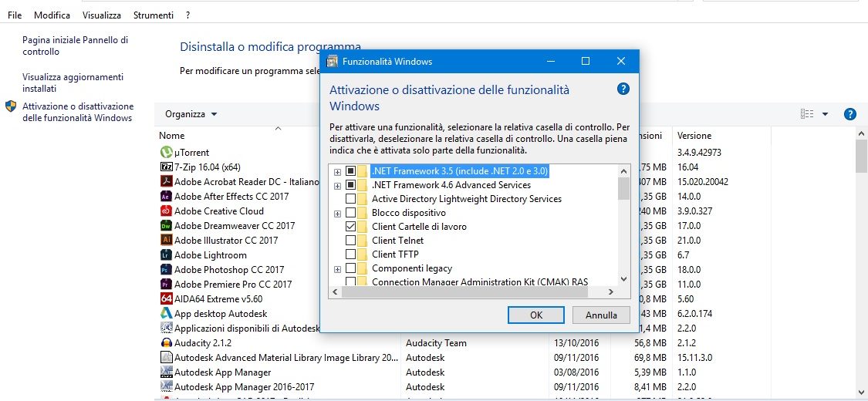Viewport: 868px width, 401px height.
Task: Enable Componenti legacy checkbox
Action: click(x=350, y=268)
